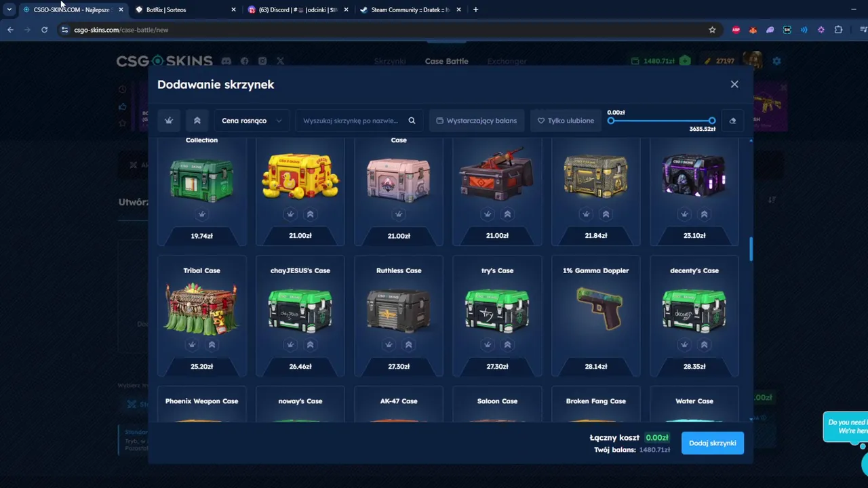Click double-chevron icon on the 23.10zł case

coord(704,214)
